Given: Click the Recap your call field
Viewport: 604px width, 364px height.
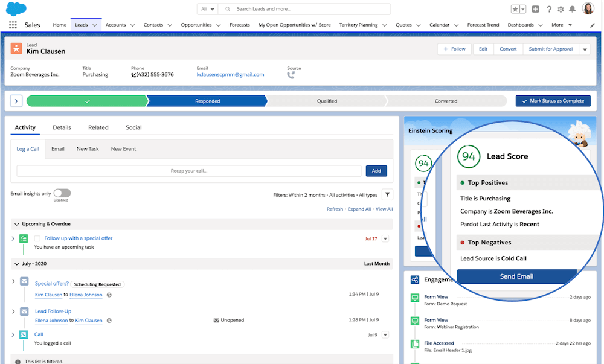Looking at the screenshot, I should coord(188,171).
